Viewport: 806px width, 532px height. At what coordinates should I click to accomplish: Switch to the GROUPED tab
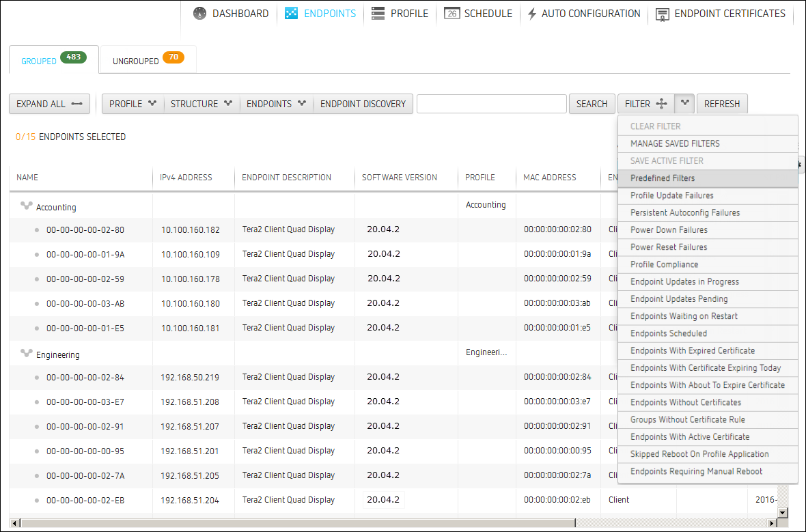[x=53, y=59]
